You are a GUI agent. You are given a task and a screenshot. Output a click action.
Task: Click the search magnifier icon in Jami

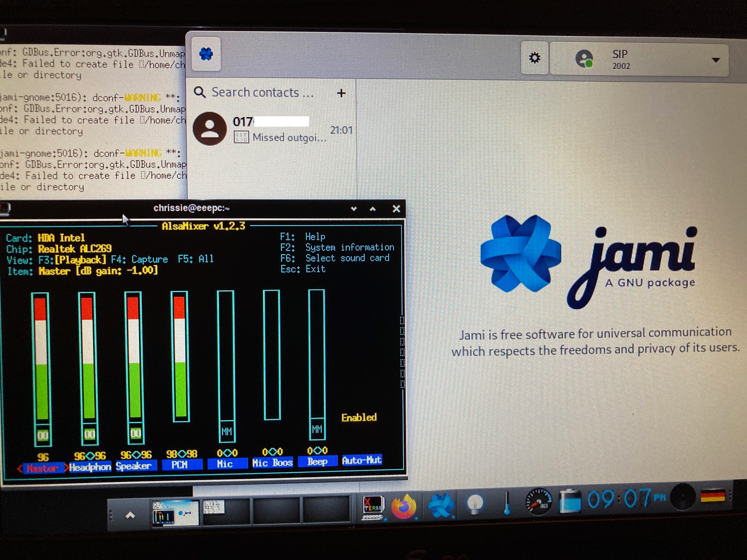(x=200, y=92)
